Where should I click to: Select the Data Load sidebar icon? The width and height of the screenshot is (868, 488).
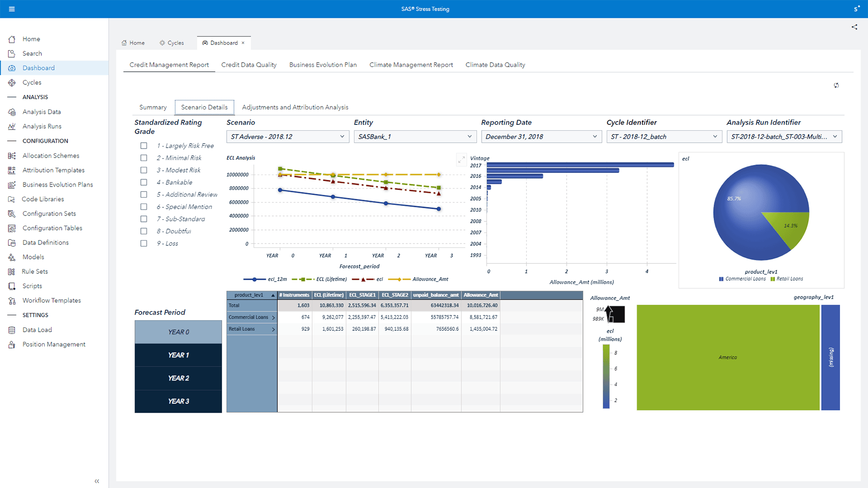[11, 329]
